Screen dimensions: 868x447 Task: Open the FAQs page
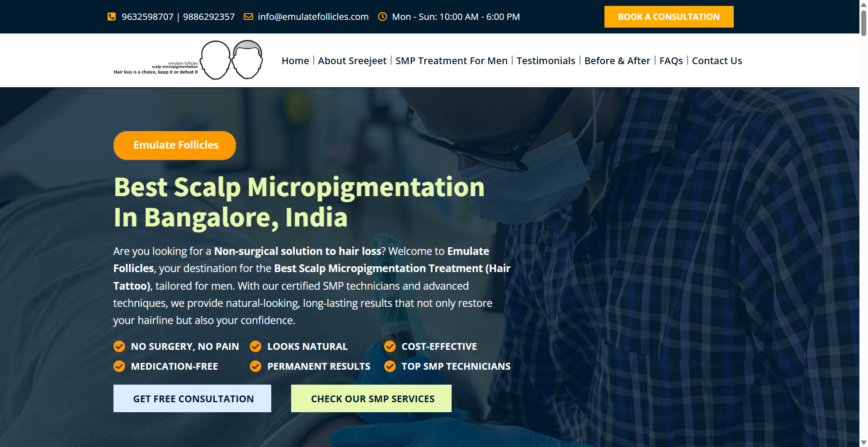(671, 61)
